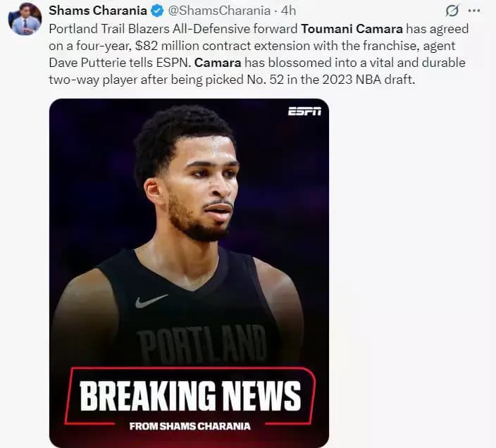496x448 pixels.
Task: Click the BREAKING NEWS banner text
Action: pyautogui.click(x=190, y=396)
